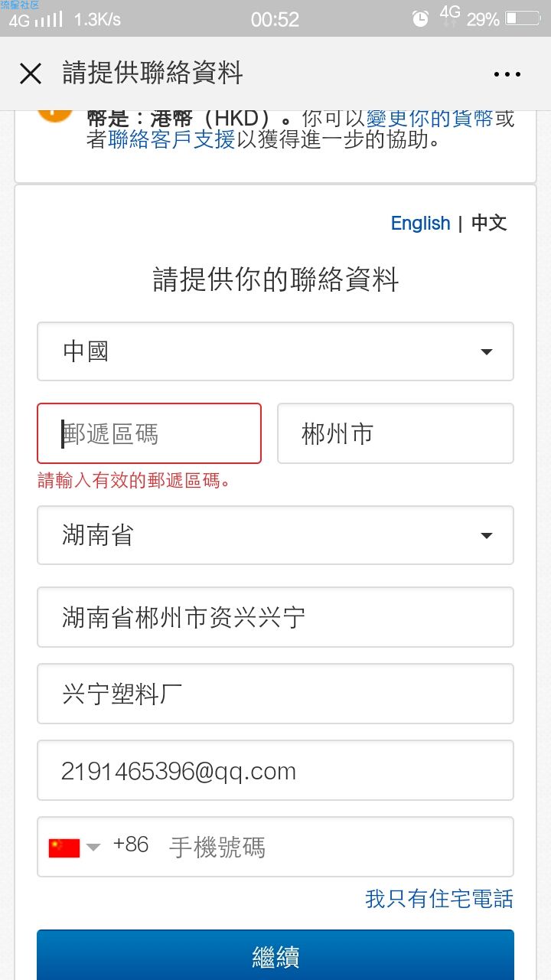Expand the 中國 country dropdown
Screen dimensions: 551x980
click(275, 351)
